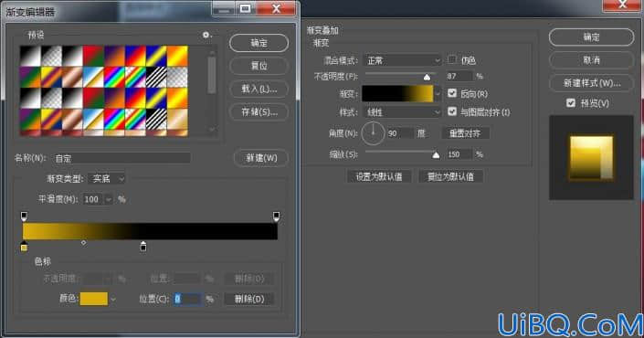Image resolution: width=644 pixels, height=338 pixels.
Task: Open the 渐变类型 实底 dropdown
Action: click(x=107, y=179)
